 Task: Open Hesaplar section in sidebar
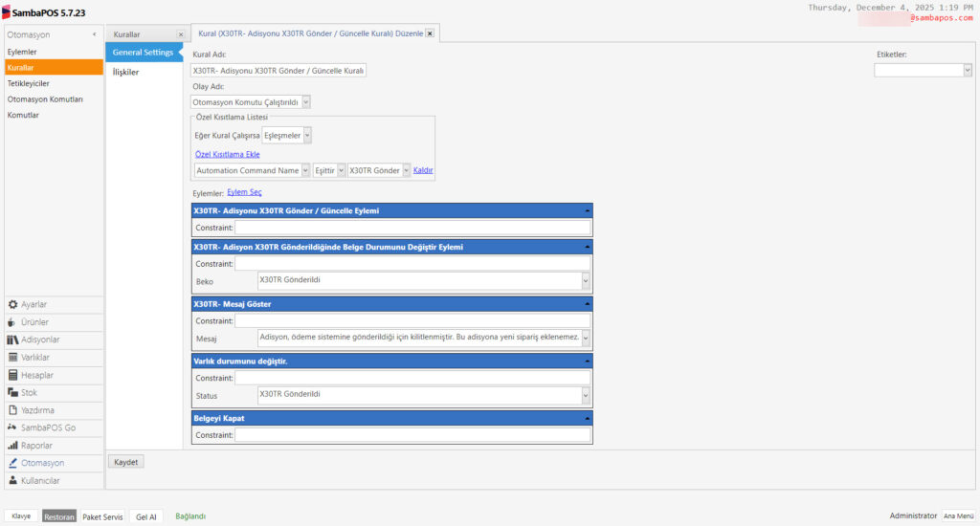36,375
